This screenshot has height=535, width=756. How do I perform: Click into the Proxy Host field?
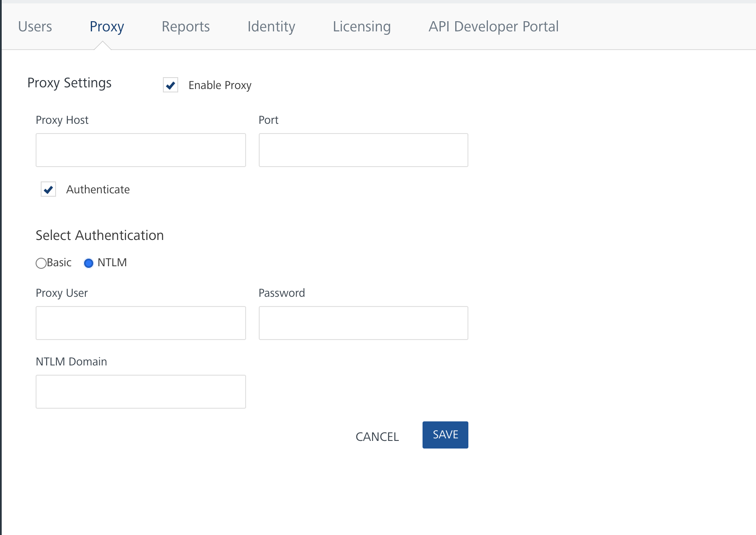coord(141,150)
